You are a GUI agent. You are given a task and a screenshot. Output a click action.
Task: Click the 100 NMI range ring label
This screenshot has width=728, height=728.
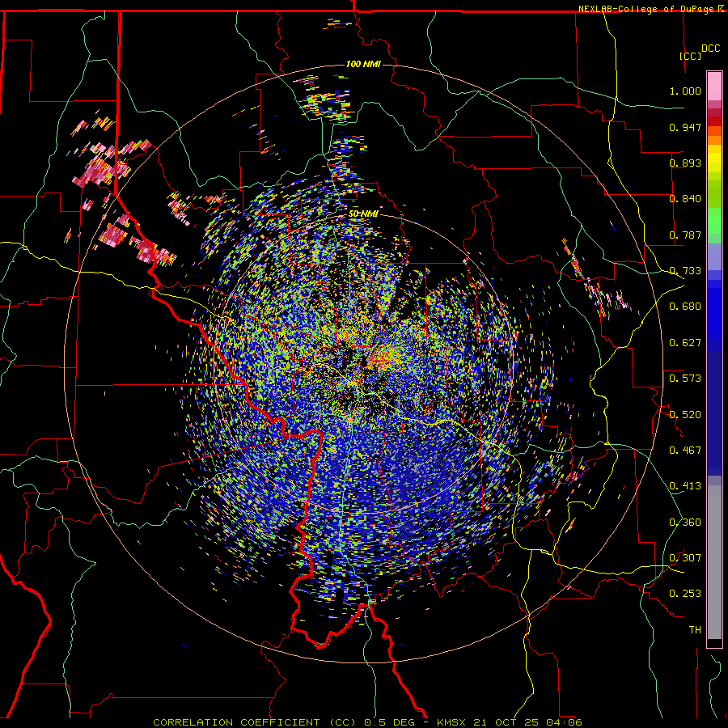362,64
